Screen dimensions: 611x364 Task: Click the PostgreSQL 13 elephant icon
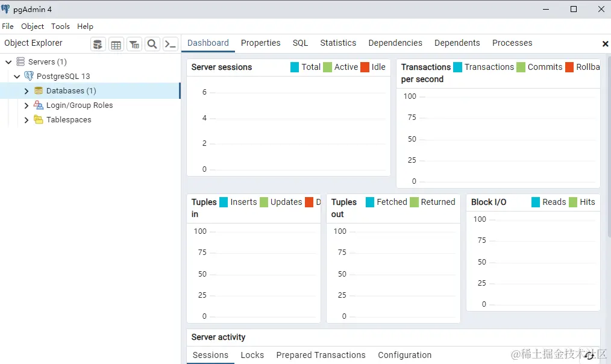[x=29, y=76]
